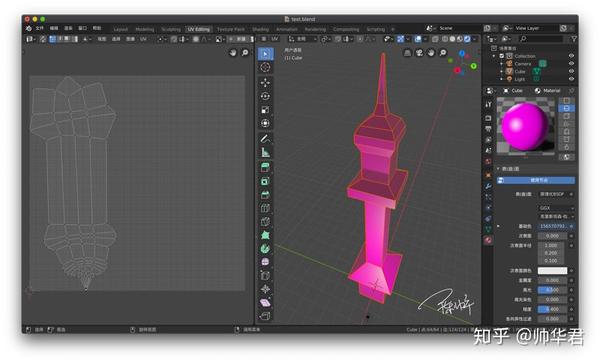Open the outliner filter funnel dropdown
This screenshot has width=600, height=362.
tap(574, 39)
